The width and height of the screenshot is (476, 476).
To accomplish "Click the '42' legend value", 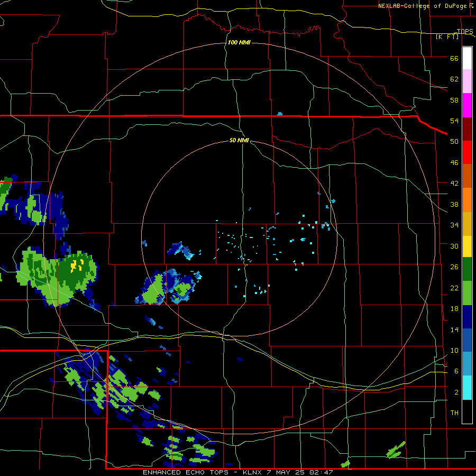I will 454,184.
